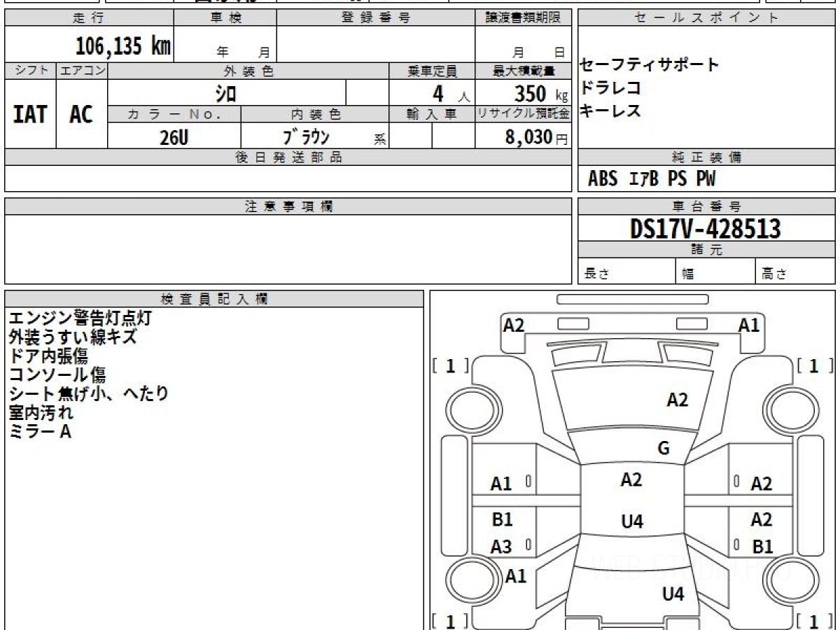Viewport: 840px width, 630px height.
Task: Select the エンジン警告灯点灯 inspector note
Action: (80, 318)
